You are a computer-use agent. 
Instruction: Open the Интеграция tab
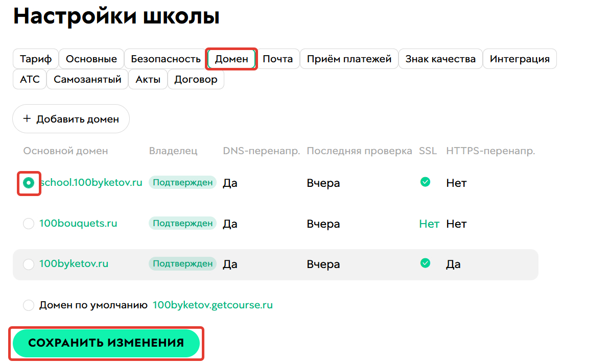(x=520, y=59)
